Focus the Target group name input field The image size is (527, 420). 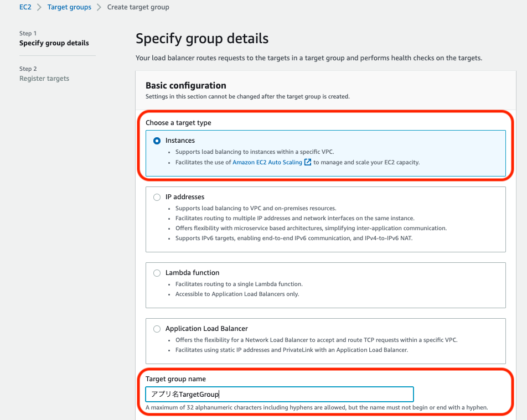tap(280, 394)
